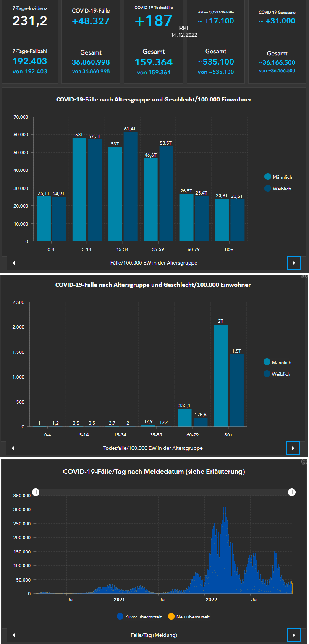Click the 15-34 female bar labeled 61,4T

pos(131,187)
